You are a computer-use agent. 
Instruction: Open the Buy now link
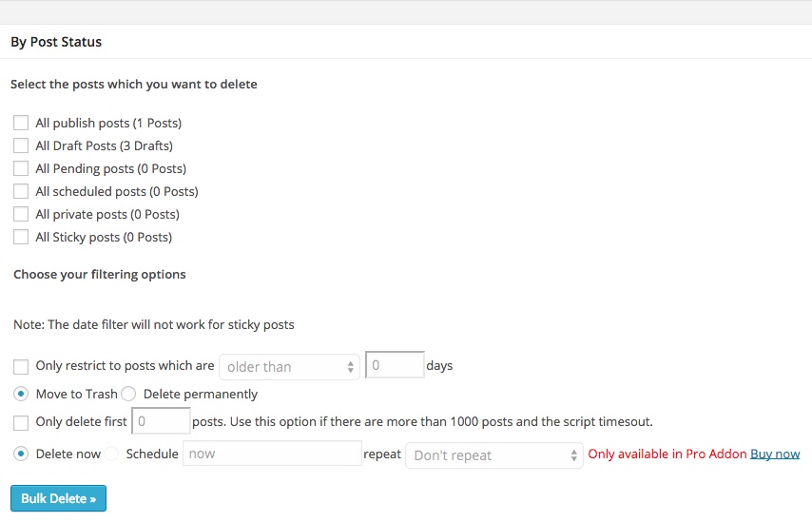point(775,454)
